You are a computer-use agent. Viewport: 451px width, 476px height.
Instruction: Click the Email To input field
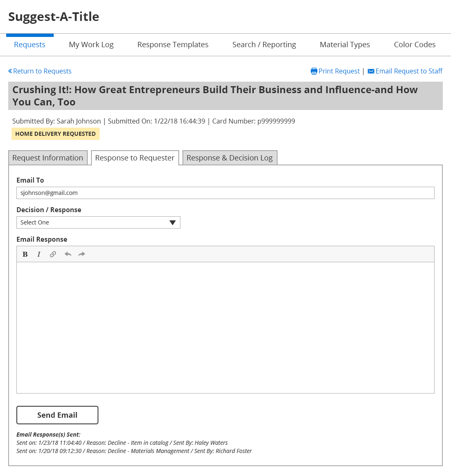(225, 193)
